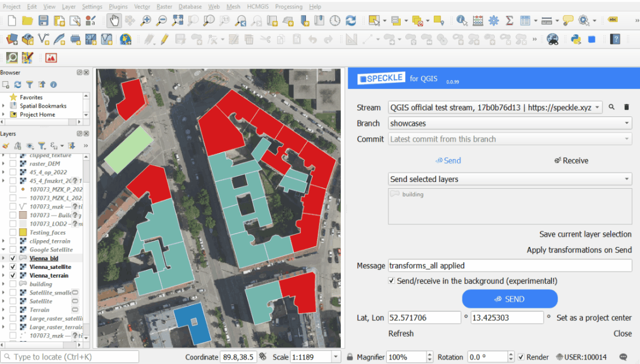This screenshot has width=640, height=364.
Task: Click Save current layer selection
Action: [585, 234]
